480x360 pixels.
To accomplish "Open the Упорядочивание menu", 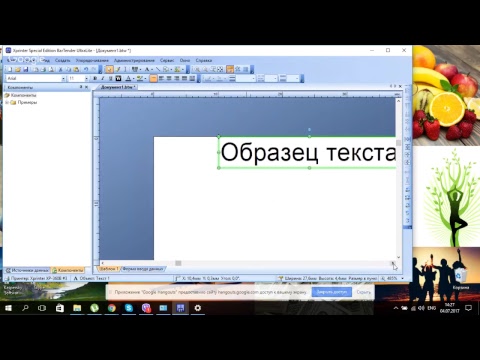I will 92,60.
